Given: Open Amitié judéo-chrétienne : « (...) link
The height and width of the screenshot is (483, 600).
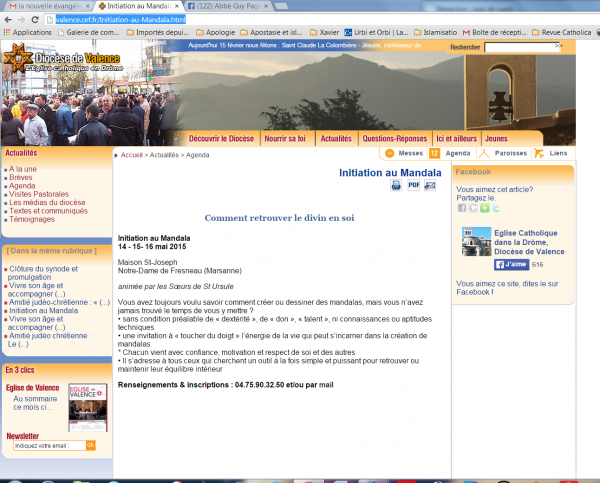Looking at the screenshot, I should (59, 302).
